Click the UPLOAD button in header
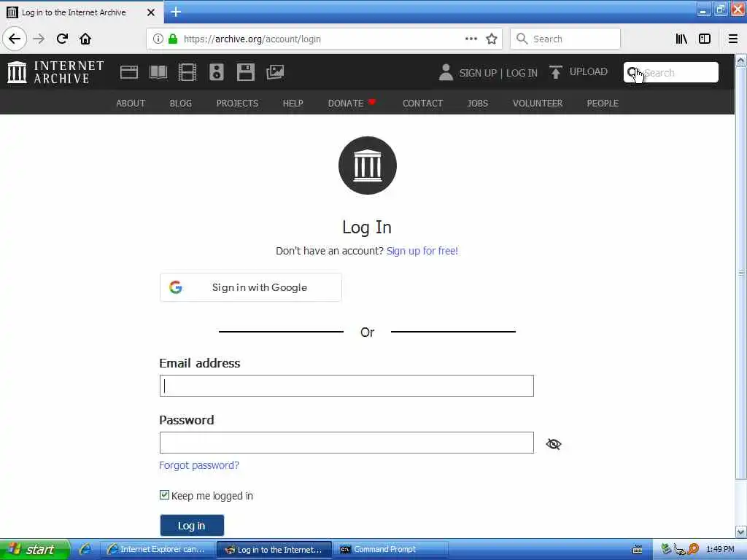The height and width of the screenshot is (560, 747). coord(578,72)
